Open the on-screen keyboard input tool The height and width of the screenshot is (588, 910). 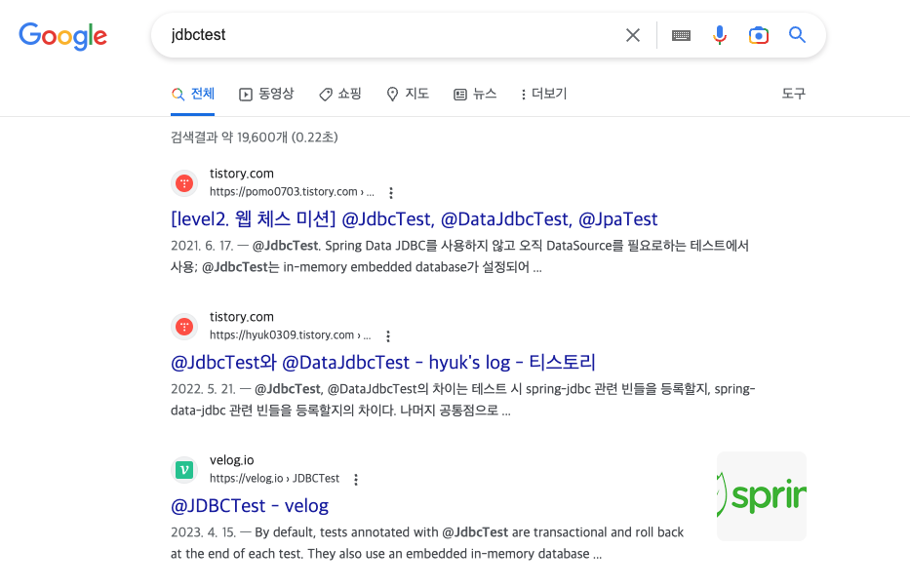pos(681,35)
